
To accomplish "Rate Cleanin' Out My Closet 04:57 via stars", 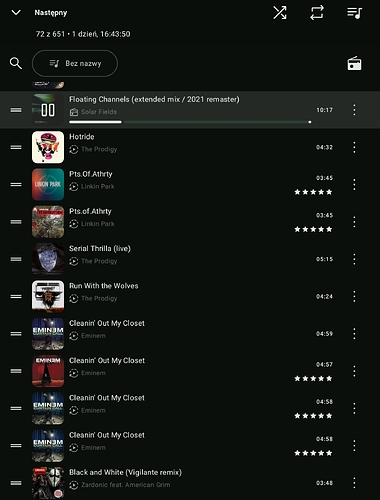I will tap(313, 379).
